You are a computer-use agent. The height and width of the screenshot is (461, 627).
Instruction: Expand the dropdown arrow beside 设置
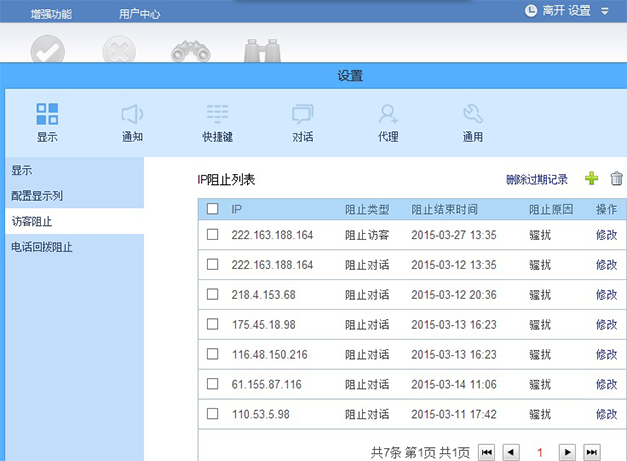pyautogui.click(x=605, y=12)
